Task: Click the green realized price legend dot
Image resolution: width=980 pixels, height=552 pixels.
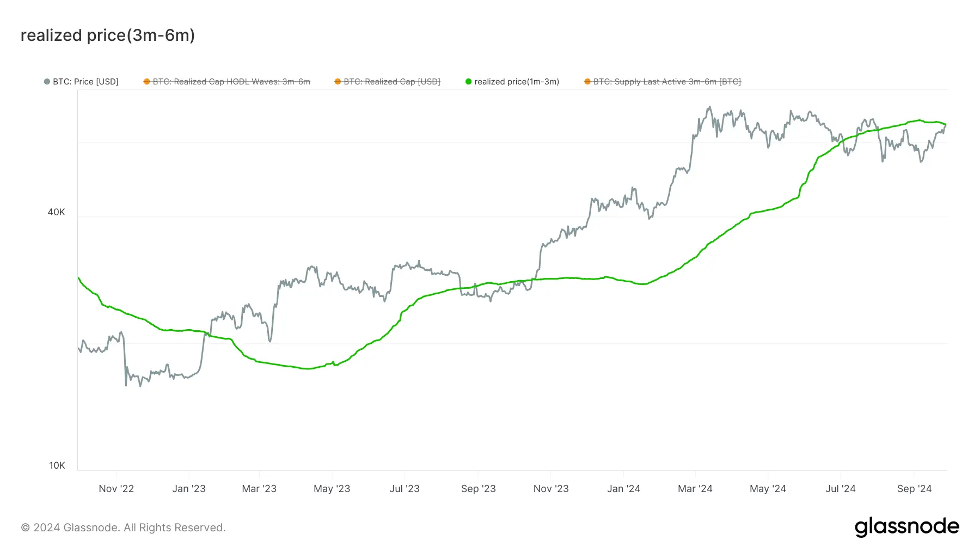Action: 468,82
